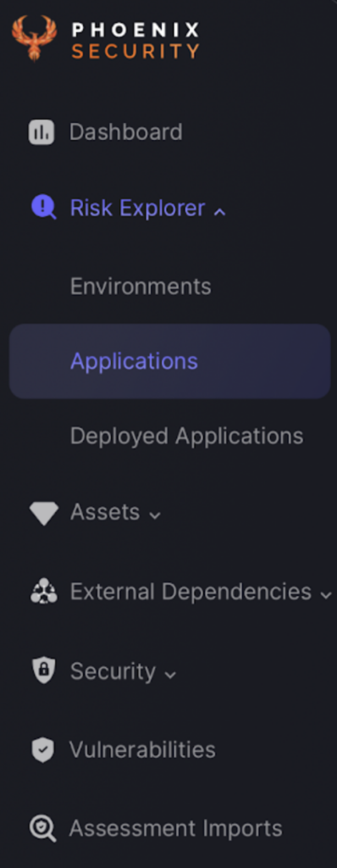
Task: Click the Risk Explorer magnifier icon
Action: [x=44, y=209]
